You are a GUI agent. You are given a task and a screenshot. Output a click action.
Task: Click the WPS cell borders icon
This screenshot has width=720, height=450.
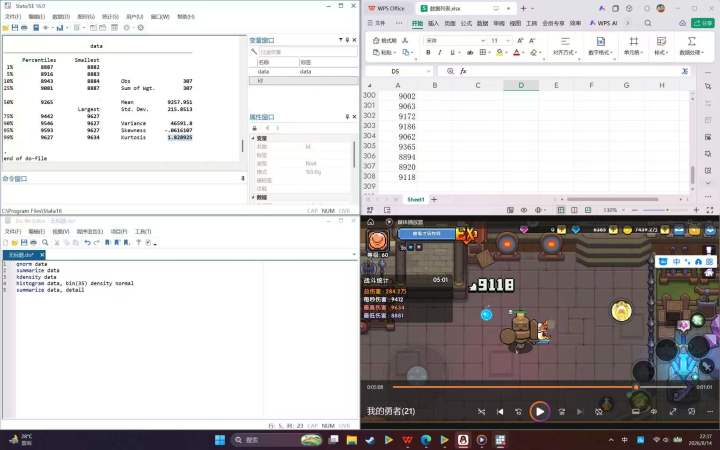[483, 53]
